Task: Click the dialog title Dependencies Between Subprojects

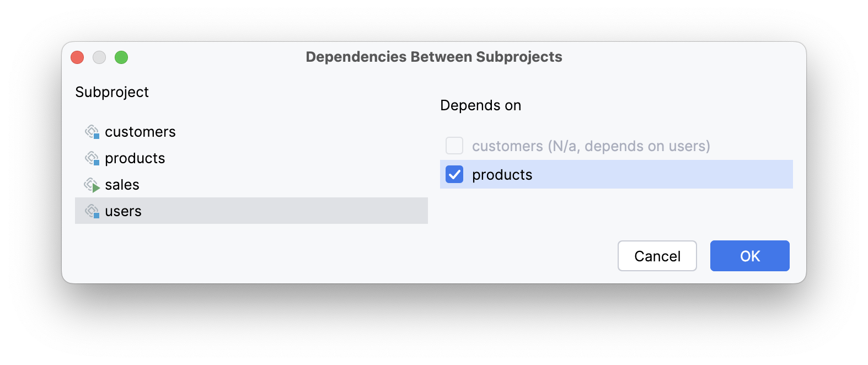Action: pyautogui.click(x=434, y=56)
